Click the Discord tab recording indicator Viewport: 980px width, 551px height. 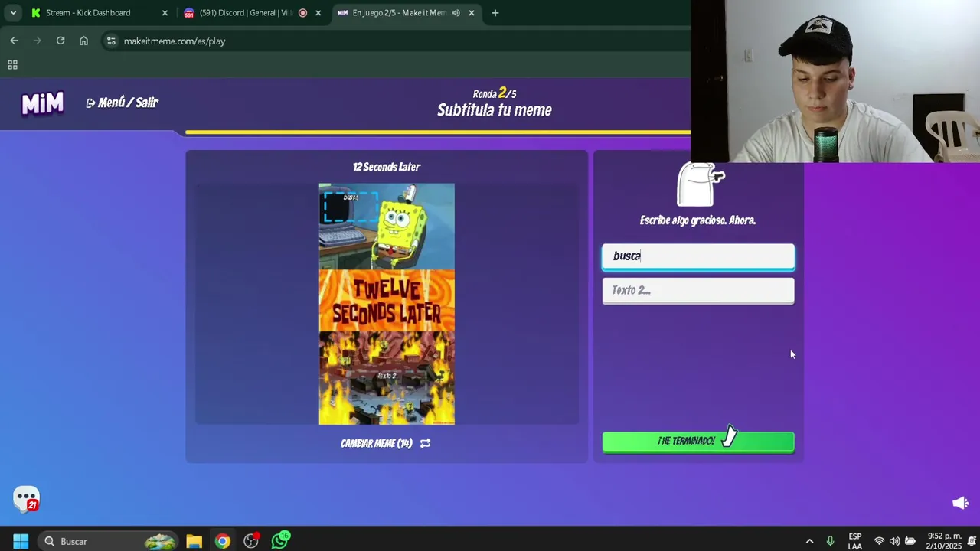(x=302, y=13)
